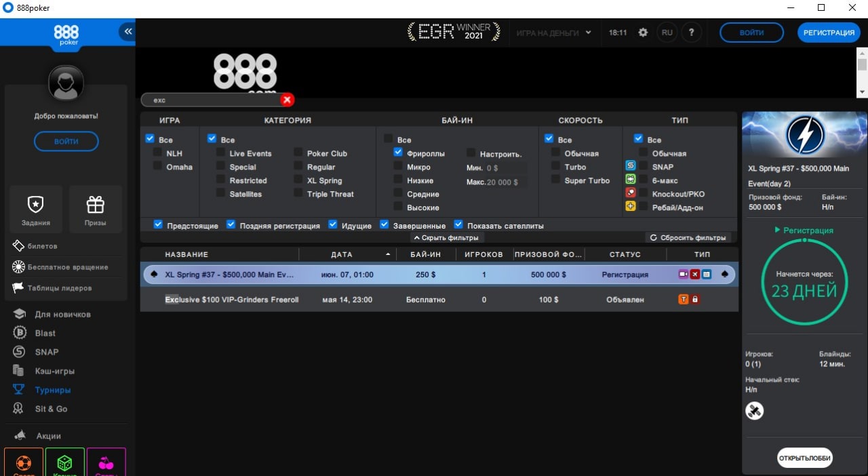Click Войти button under welcome avatar
Screen dimensions: 868x476
[x=66, y=142]
